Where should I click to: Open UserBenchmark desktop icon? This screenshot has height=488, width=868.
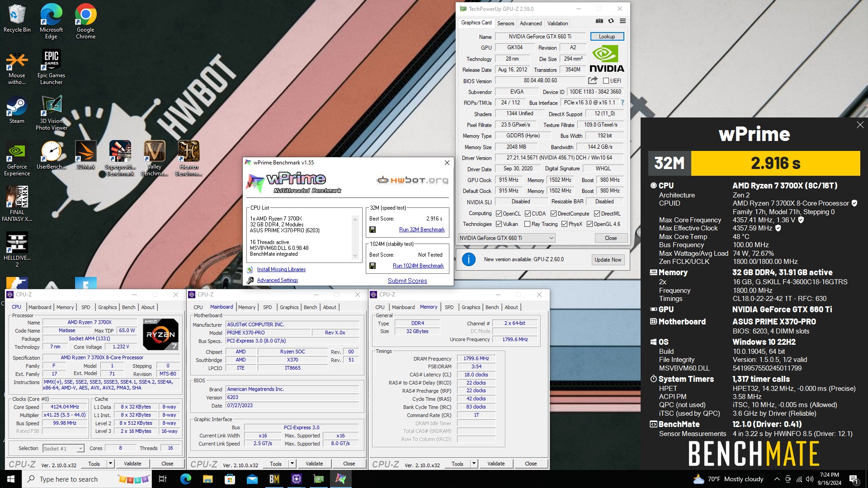coord(51,155)
